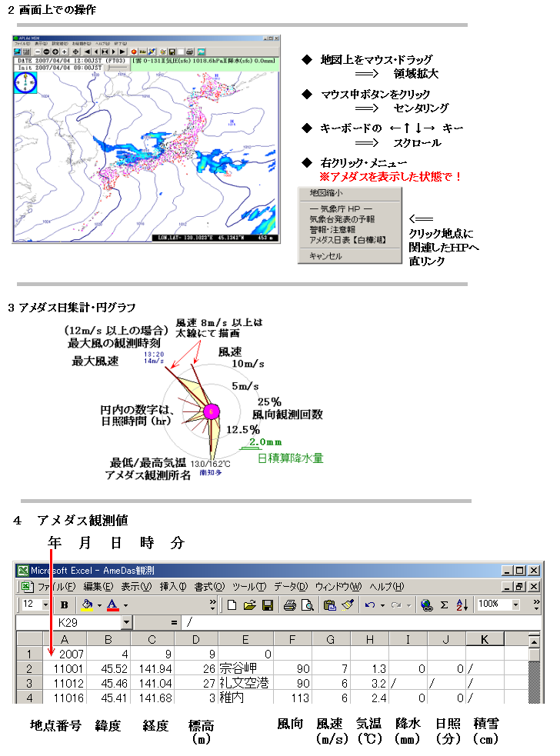
Task: Open Print Preview in Excel toolbar
Action: [x=307, y=604]
